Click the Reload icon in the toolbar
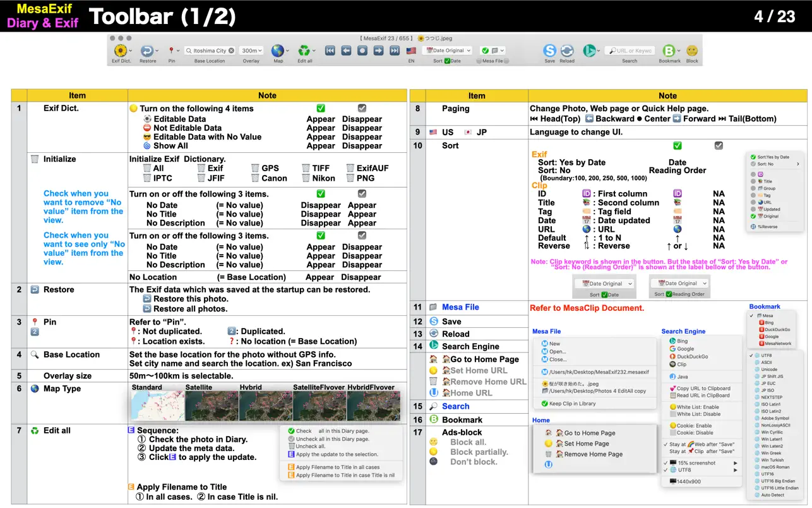The width and height of the screenshot is (812, 508). 567,51
